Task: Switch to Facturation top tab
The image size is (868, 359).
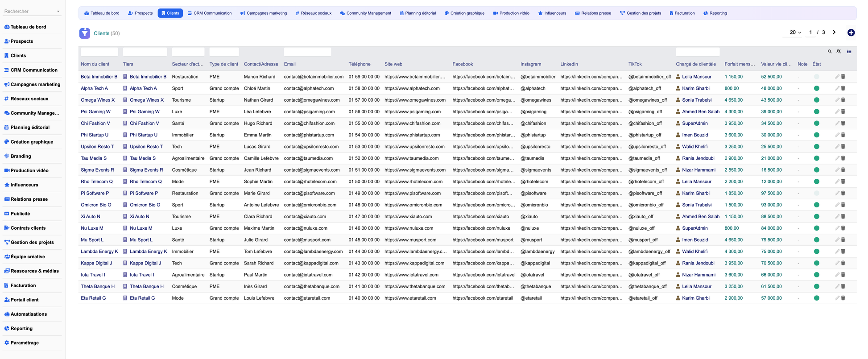Action: [x=682, y=13]
